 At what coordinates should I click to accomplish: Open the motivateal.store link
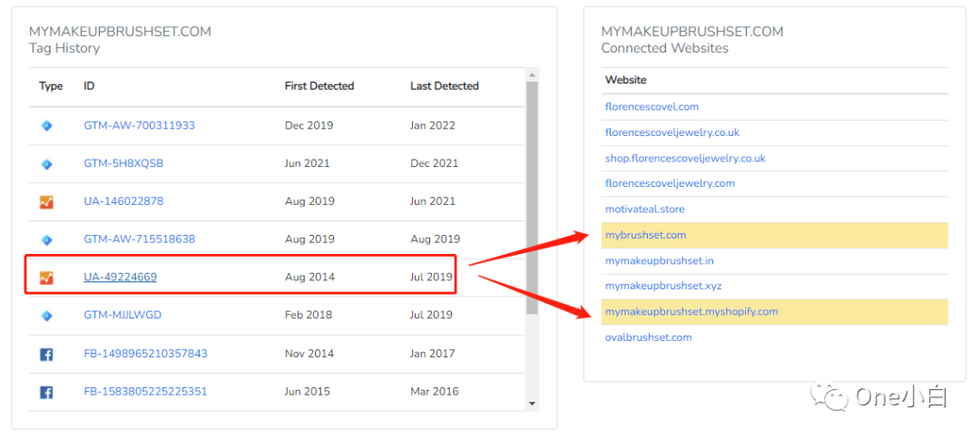coord(645,210)
